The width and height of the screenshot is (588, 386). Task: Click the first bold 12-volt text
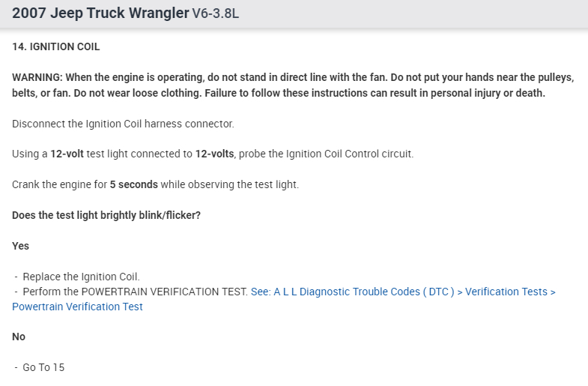tap(67, 154)
